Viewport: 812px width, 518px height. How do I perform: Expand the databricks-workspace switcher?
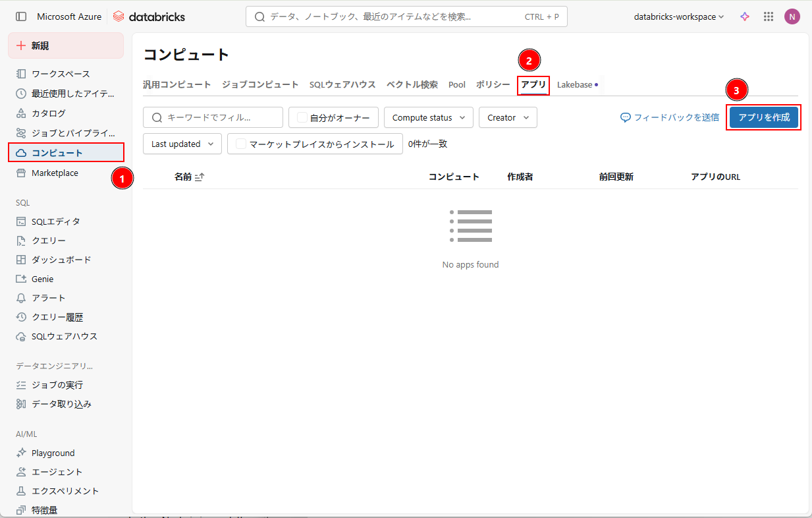tap(678, 16)
